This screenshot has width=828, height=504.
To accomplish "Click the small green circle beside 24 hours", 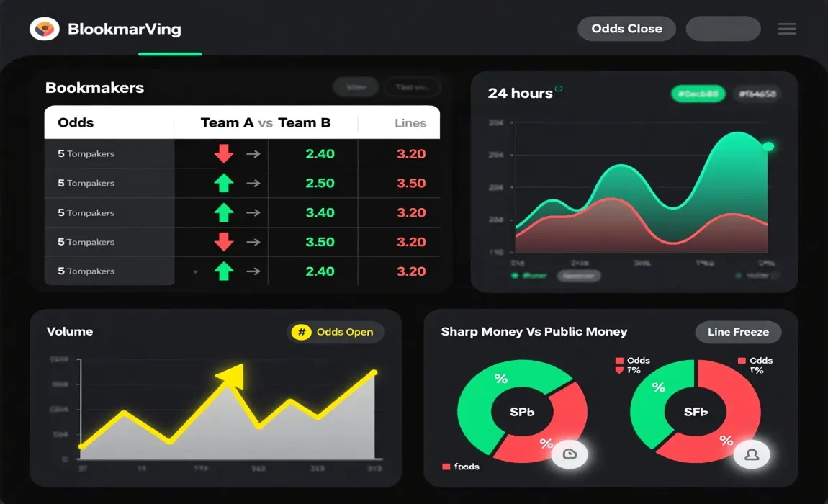I will point(559,89).
